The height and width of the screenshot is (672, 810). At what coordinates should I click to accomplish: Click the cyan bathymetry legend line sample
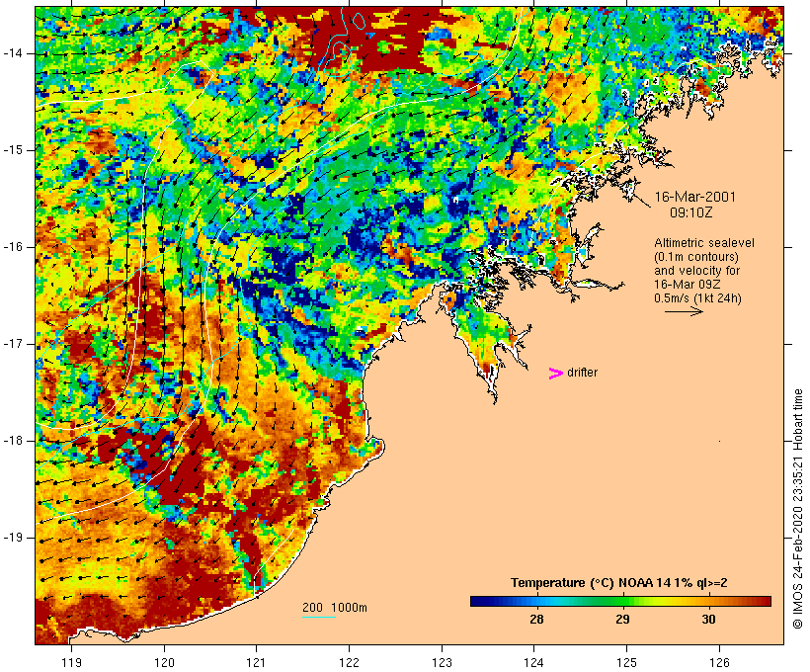(x=319, y=617)
